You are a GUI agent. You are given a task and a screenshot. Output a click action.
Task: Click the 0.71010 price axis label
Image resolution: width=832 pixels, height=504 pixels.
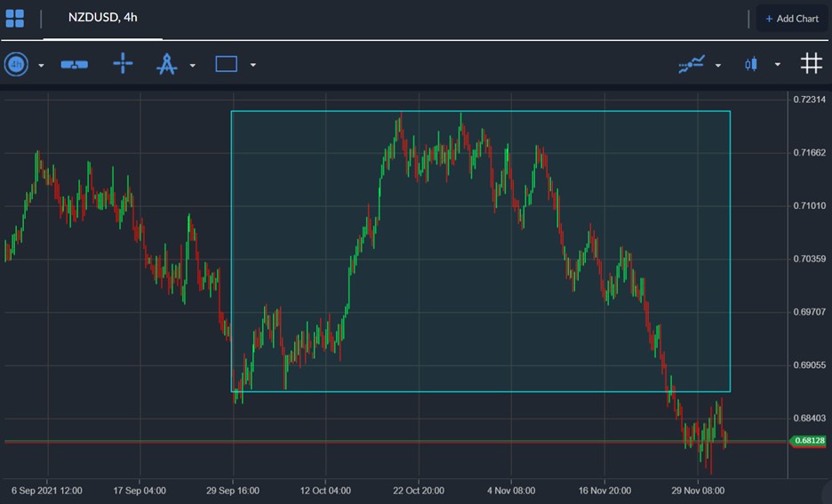click(x=809, y=206)
